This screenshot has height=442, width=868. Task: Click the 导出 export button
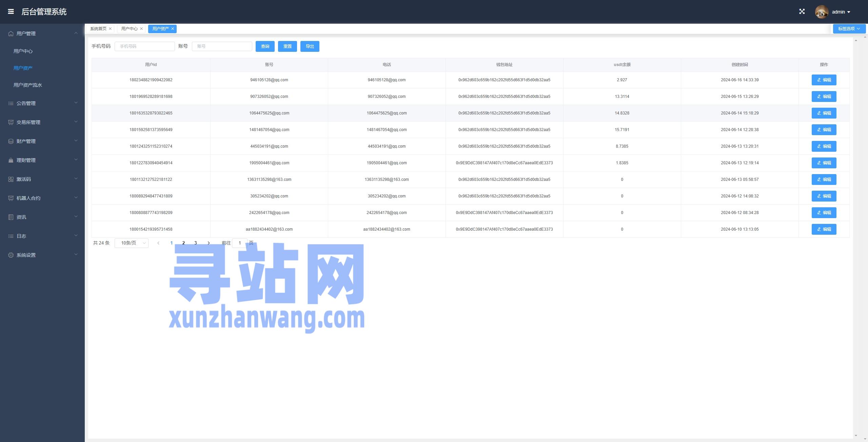click(310, 46)
